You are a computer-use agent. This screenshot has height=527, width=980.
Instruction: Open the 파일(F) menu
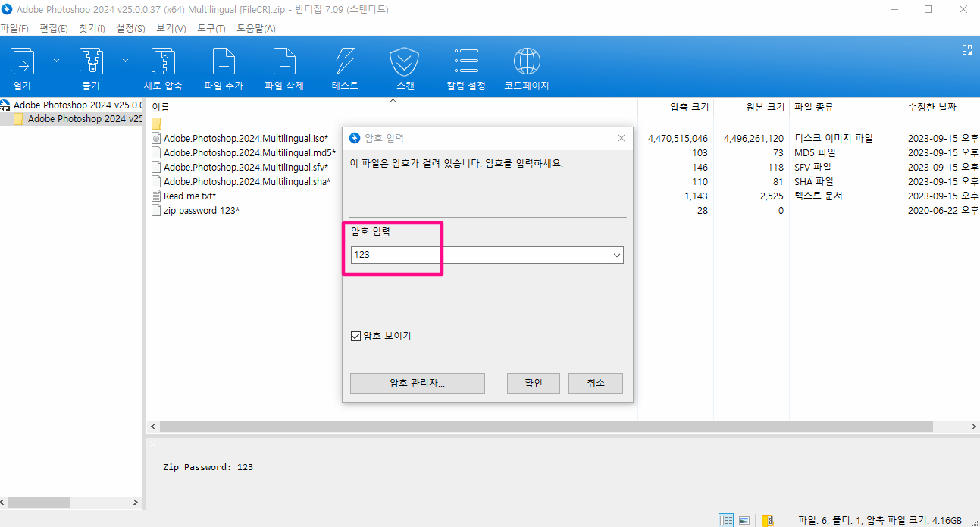[14, 28]
